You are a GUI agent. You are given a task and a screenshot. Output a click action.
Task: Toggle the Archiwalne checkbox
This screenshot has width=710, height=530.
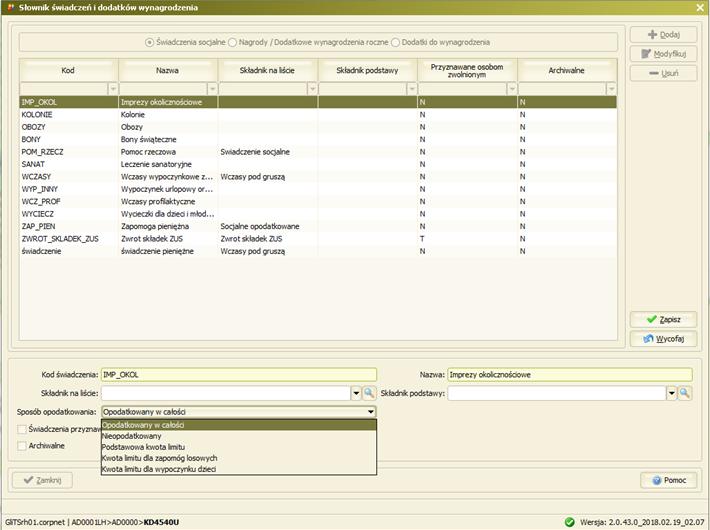(x=22, y=446)
